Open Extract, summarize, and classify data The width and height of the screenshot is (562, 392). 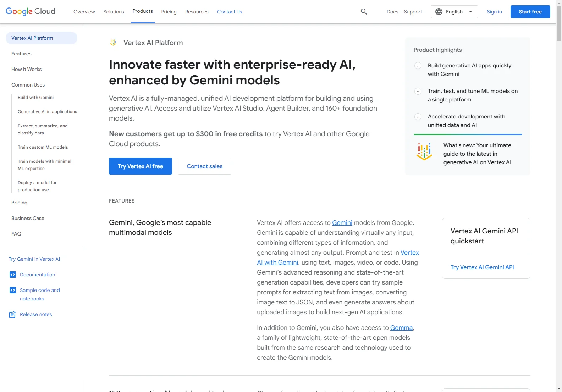pyautogui.click(x=43, y=129)
